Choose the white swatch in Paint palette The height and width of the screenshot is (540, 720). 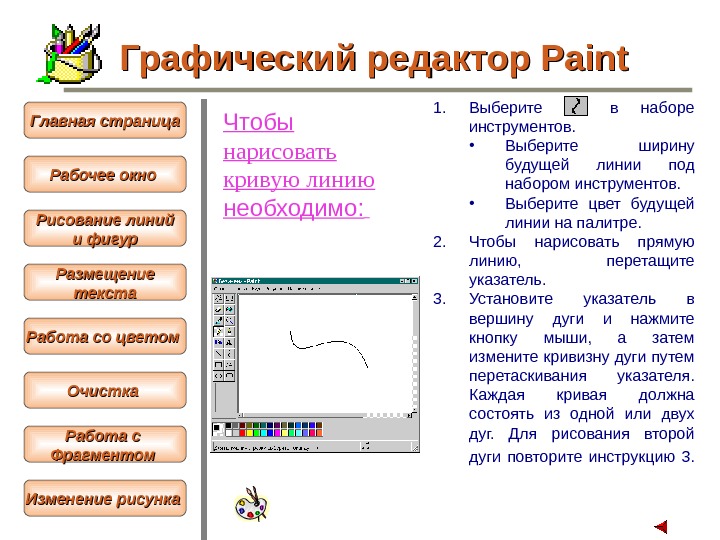coord(229,433)
